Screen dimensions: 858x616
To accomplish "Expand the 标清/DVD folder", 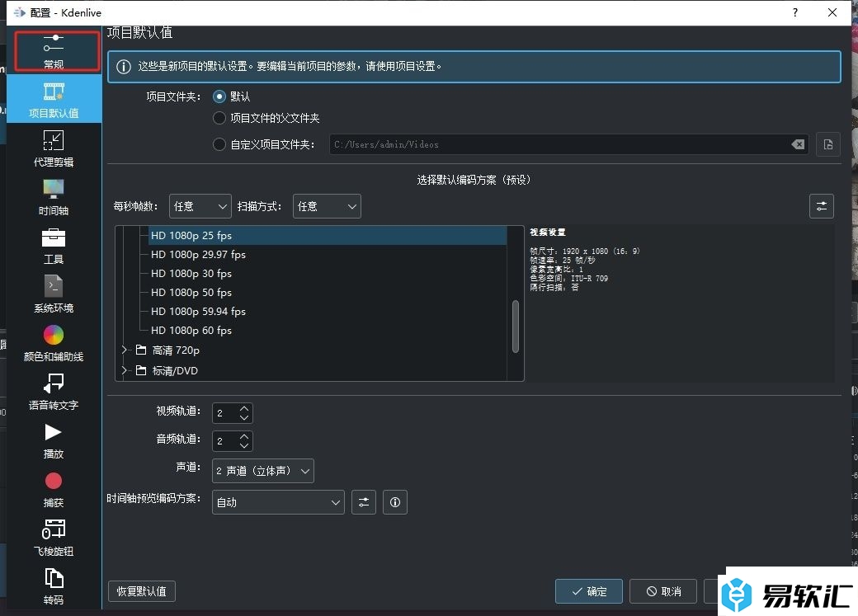I will 125,370.
